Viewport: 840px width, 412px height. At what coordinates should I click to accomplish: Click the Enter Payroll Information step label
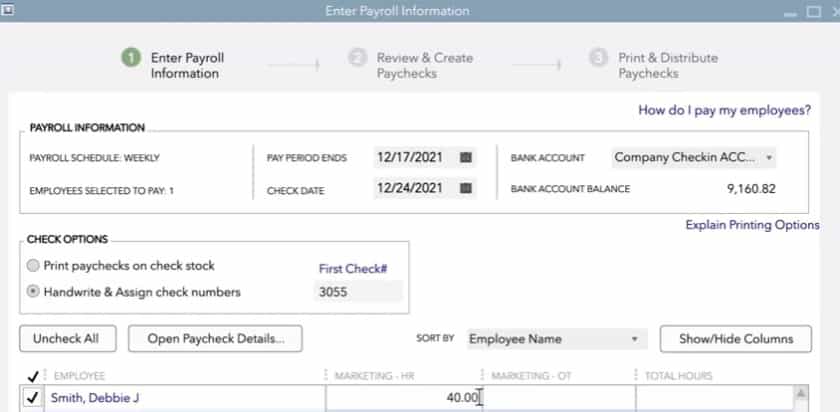(188, 65)
